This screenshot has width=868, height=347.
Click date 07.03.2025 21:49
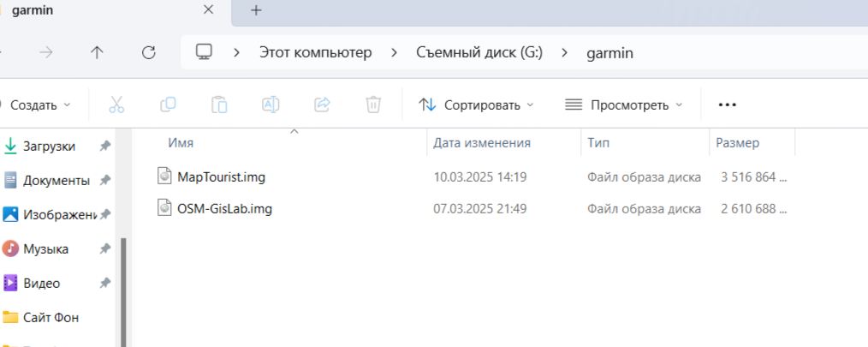pyautogui.click(x=479, y=210)
